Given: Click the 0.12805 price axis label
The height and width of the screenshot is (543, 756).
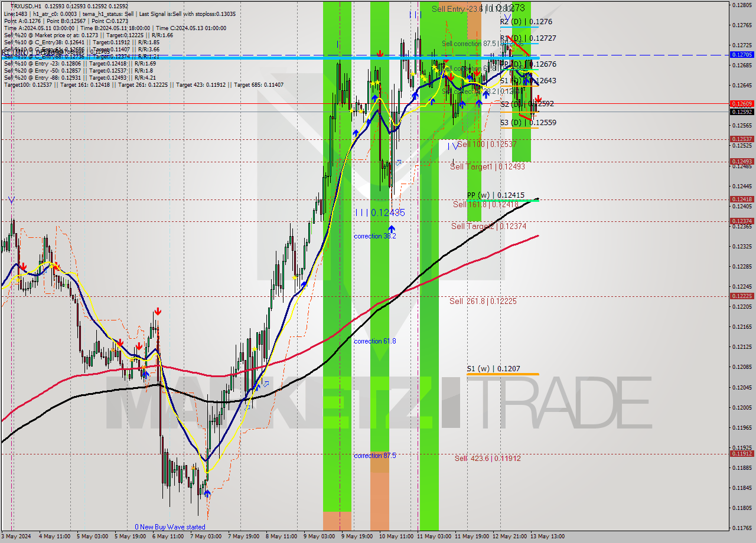Looking at the screenshot, I should 742,5.
